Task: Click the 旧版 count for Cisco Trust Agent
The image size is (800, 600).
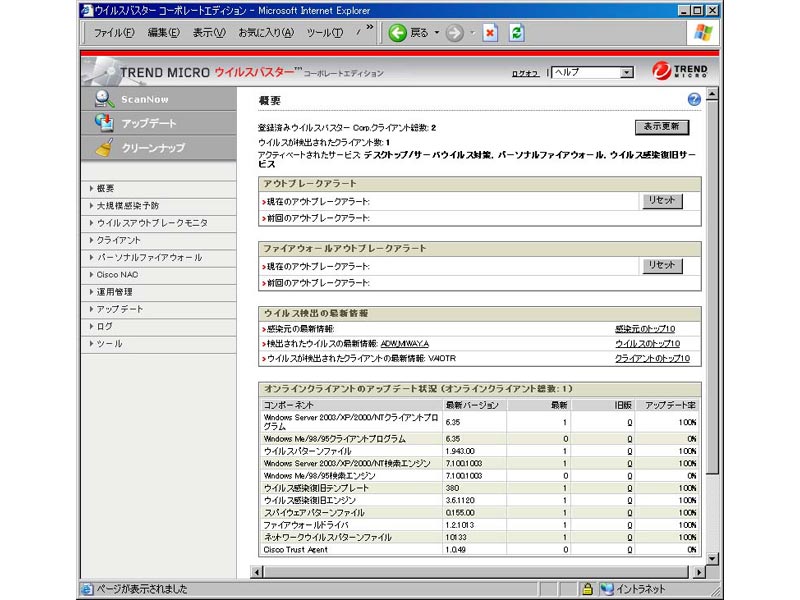Action: pos(630,549)
